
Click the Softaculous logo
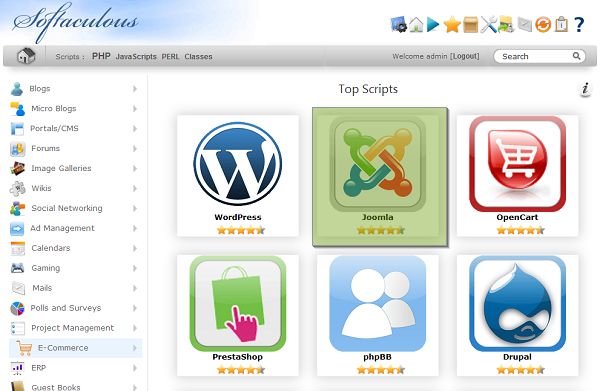75,22
